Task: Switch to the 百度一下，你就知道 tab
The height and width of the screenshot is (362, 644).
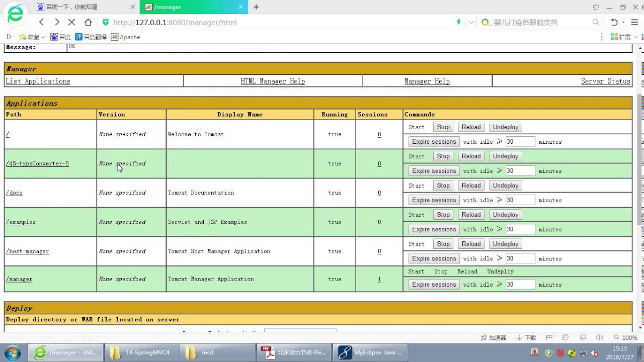Action: tap(86, 7)
